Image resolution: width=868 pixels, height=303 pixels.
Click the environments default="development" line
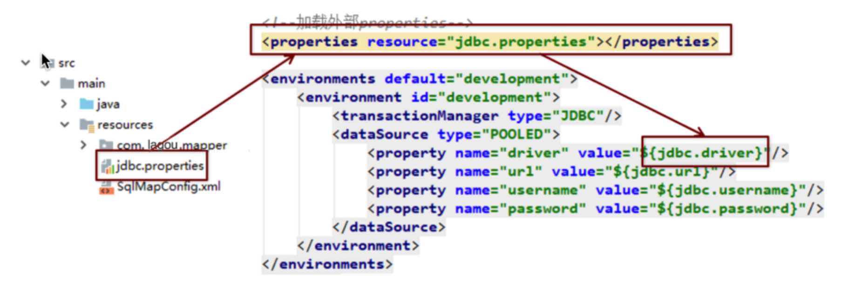420,78
